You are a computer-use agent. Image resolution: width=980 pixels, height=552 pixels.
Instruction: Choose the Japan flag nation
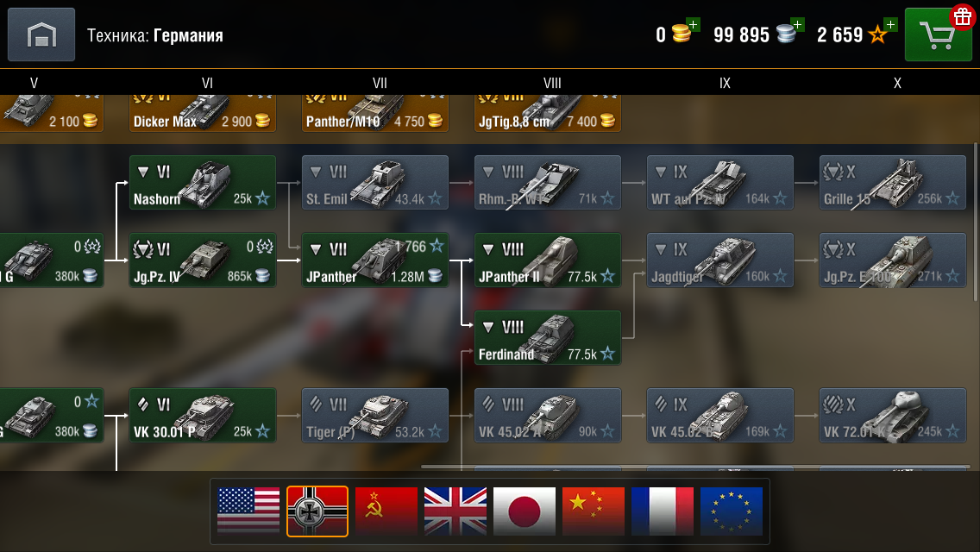pos(525,511)
